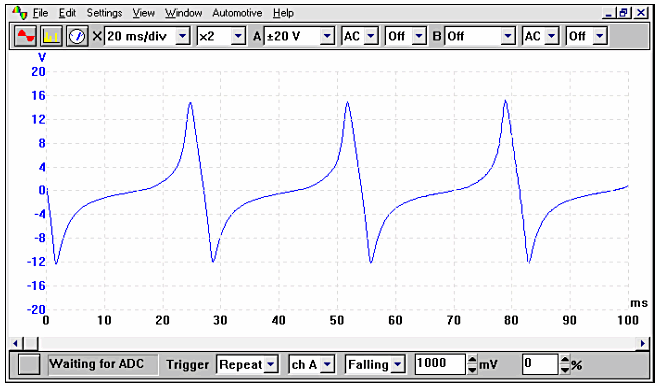Expand the trigger Repeat mode dropdown
The height and width of the screenshot is (386, 660).
(271, 364)
